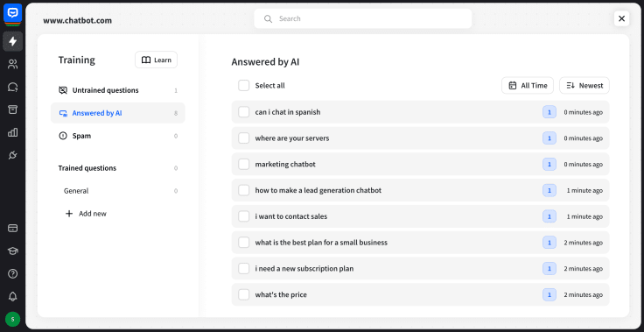
Task: Select checkbox for lead generation chatbot question
Action: point(244,190)
